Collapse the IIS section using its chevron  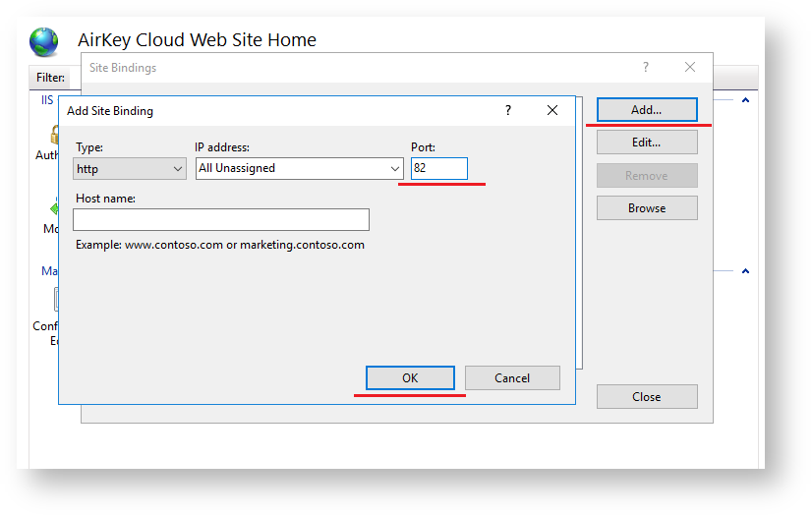(745, 100)
